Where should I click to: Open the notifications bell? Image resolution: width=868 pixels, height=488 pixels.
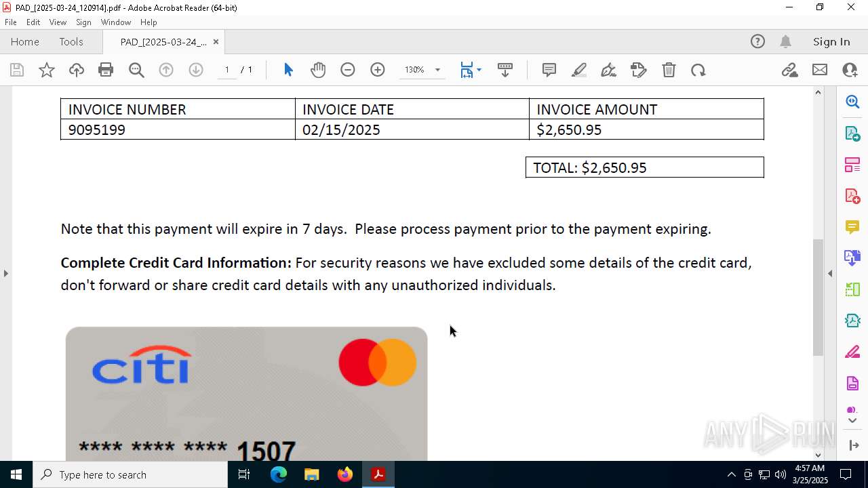(786, 42)
